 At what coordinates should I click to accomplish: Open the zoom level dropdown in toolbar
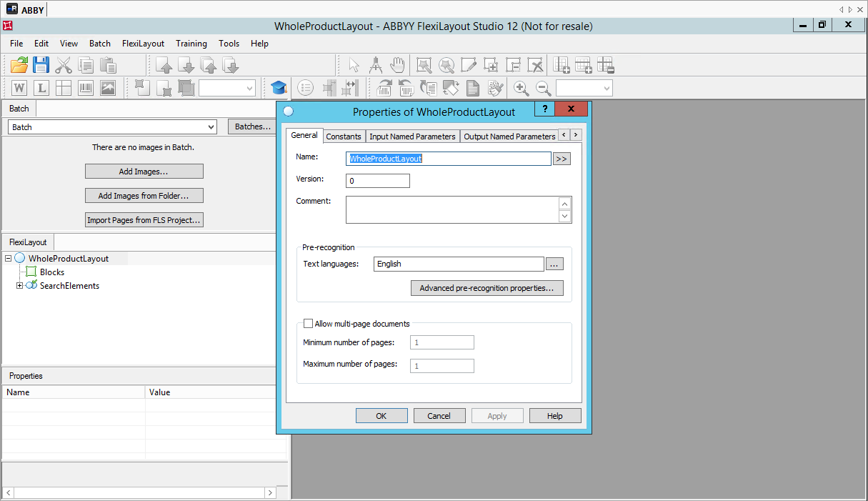point(607,88)
